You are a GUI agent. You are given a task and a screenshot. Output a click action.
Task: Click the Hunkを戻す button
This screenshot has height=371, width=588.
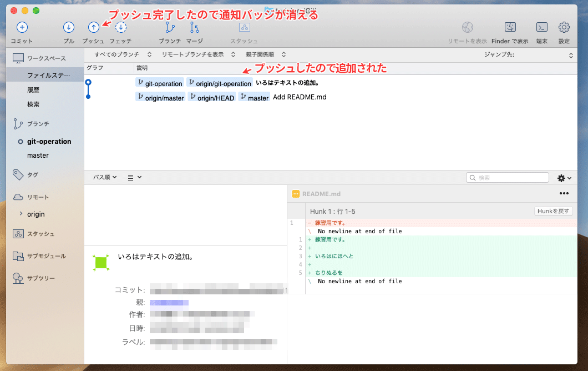click(553, 211)
